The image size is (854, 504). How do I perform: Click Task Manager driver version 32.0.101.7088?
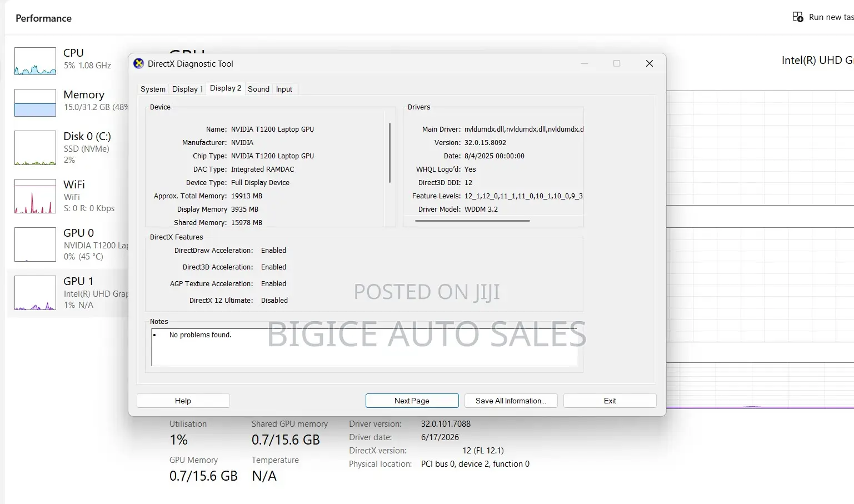[x=446, y=424]
